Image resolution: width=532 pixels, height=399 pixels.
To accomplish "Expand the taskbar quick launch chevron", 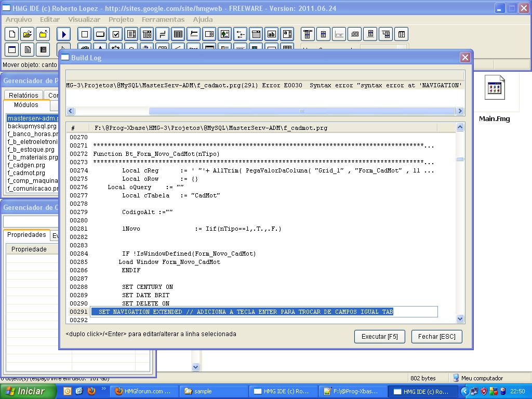I will click(x=104, y=389).
